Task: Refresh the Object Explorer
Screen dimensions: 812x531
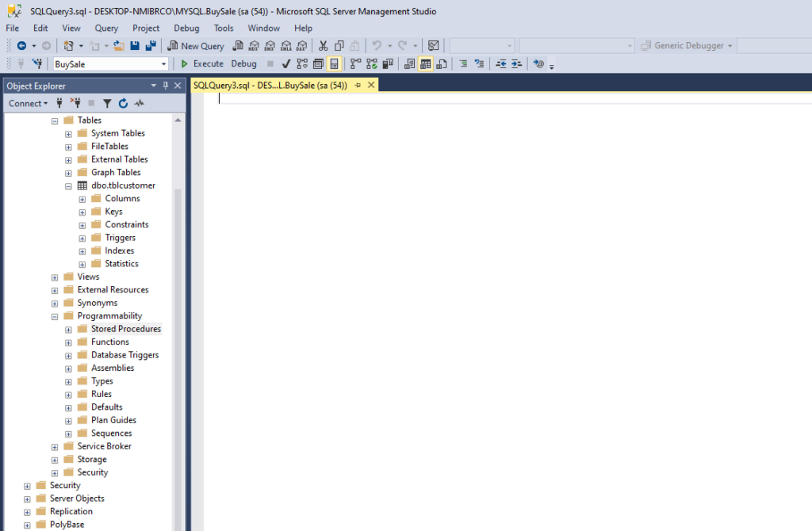Action: coord(123,103)
